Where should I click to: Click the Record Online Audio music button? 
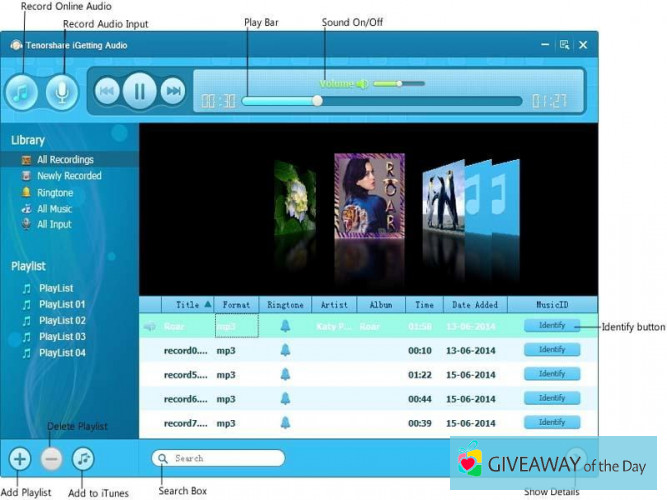point(22,92)
